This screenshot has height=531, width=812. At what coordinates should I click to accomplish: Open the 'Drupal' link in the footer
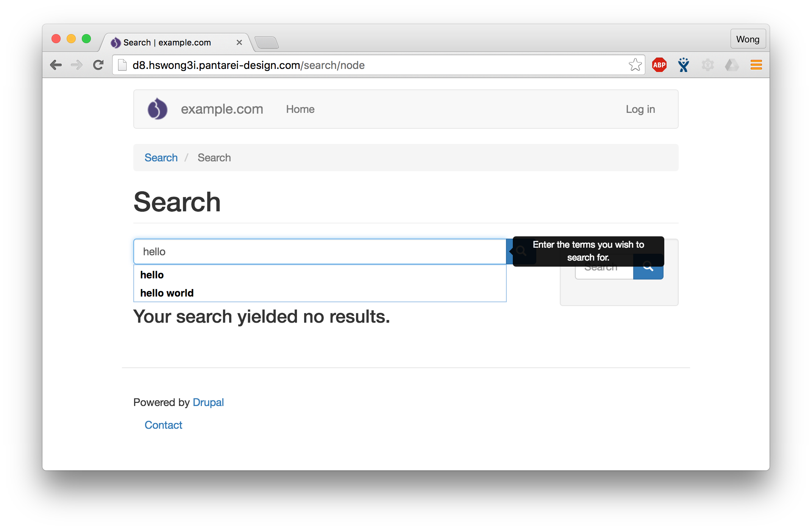click(x=208, y=402)
